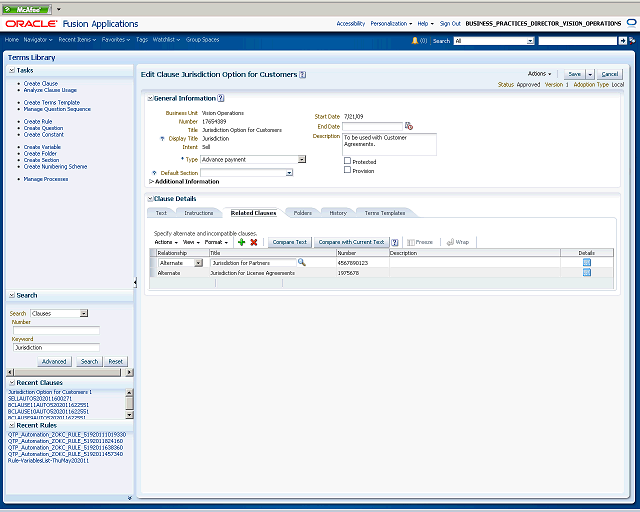Open the End Date calendar picker icon

409,126
